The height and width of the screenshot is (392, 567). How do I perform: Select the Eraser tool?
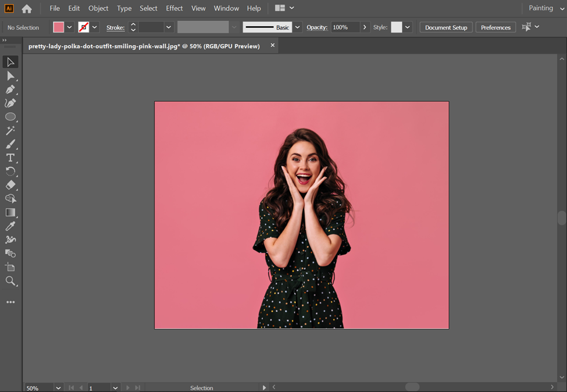[x=10, y=185]
